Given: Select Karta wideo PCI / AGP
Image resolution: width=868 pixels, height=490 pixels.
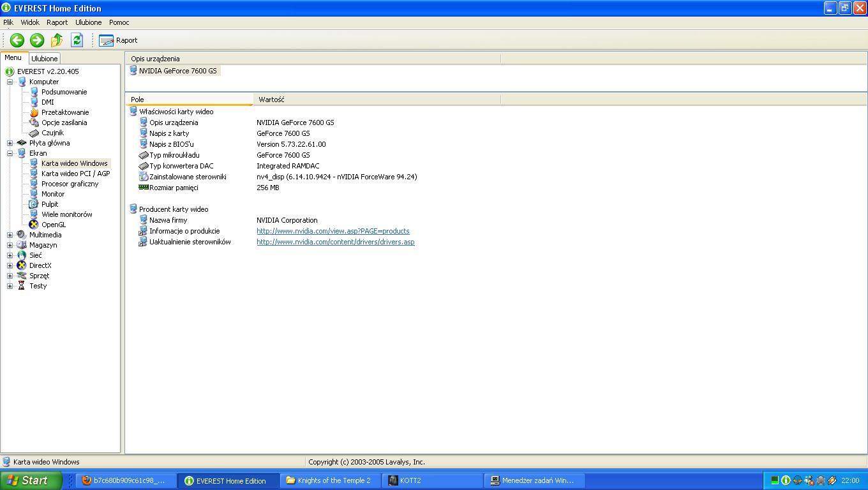Looking at the screenshot, I should tap(75, 174).
